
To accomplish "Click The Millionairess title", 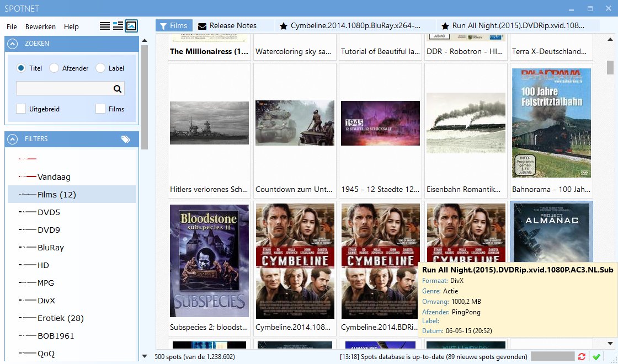I will [x=209, y=52].
